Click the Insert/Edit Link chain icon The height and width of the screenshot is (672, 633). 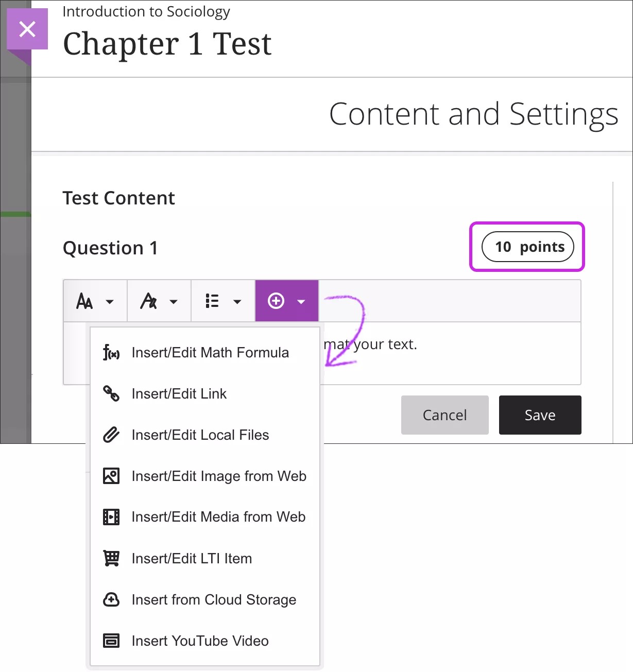point(111,393)
